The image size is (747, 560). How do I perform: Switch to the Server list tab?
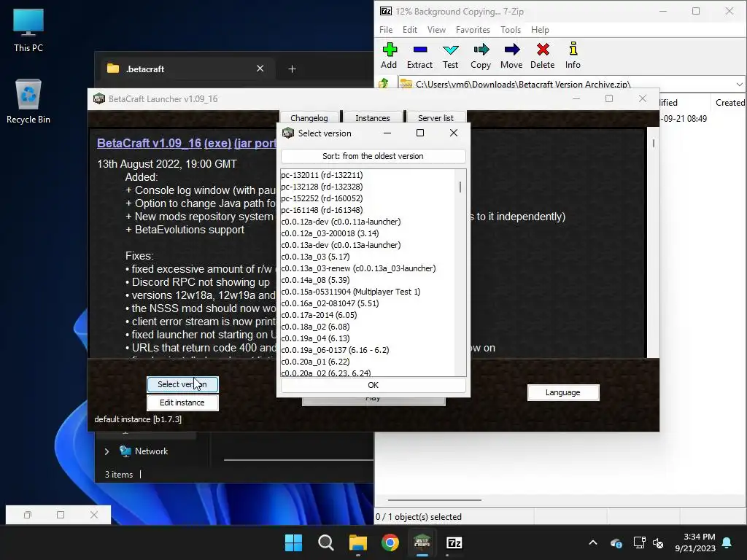click(x=436, y=117)
